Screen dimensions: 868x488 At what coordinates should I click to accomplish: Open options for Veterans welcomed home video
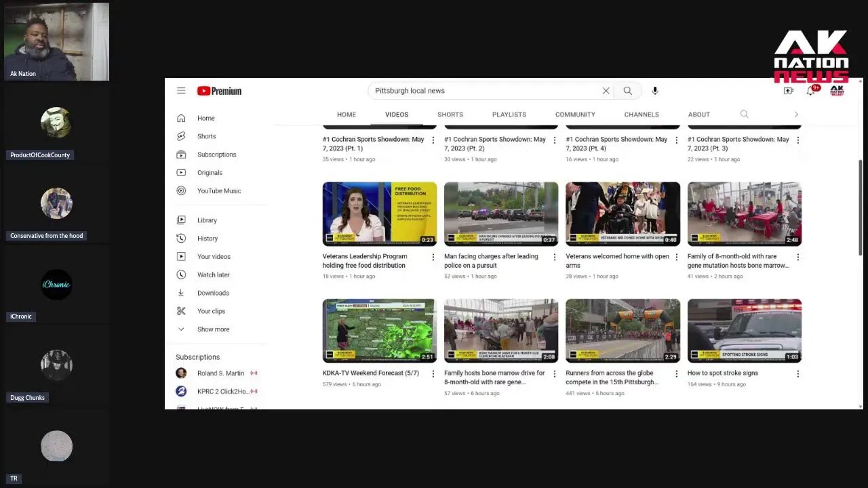pos(676,258)
